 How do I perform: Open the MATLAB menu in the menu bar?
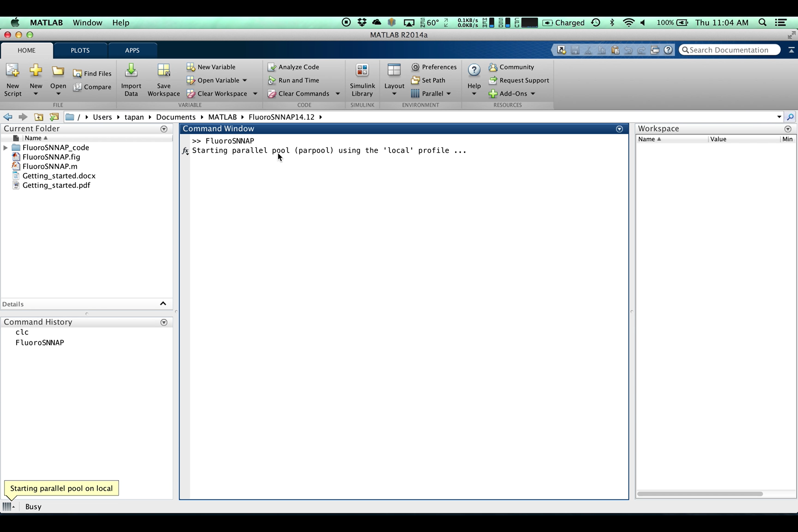46,22
